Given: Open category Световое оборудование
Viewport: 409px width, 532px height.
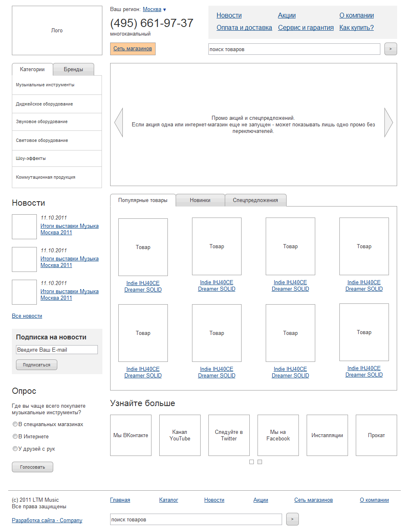Looking at the screenshot, I should (x=57, y=141).
